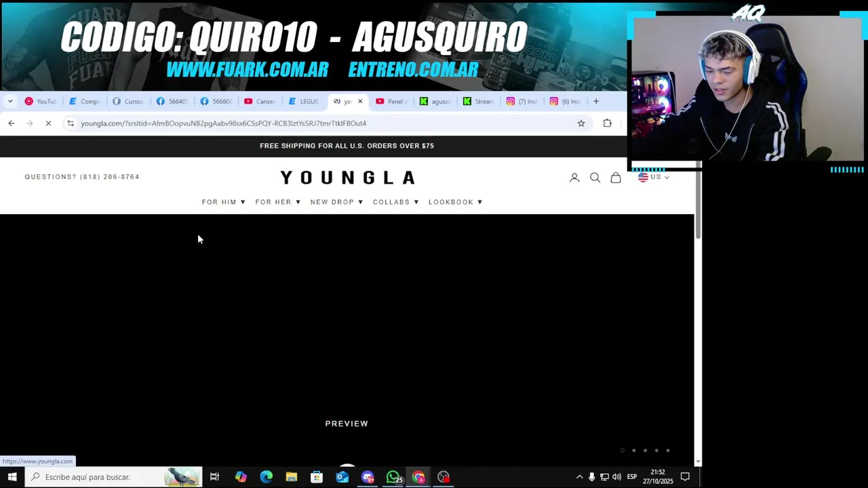Open the site search magnifier icon

pyautogui.click(x=595, y=178)
